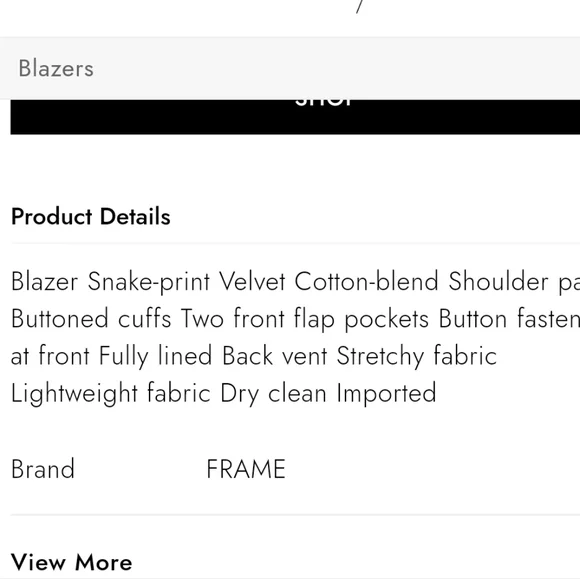The image size is (580, 579).
Task: Click the Blazers search field
Action: (x=290, y=68)
